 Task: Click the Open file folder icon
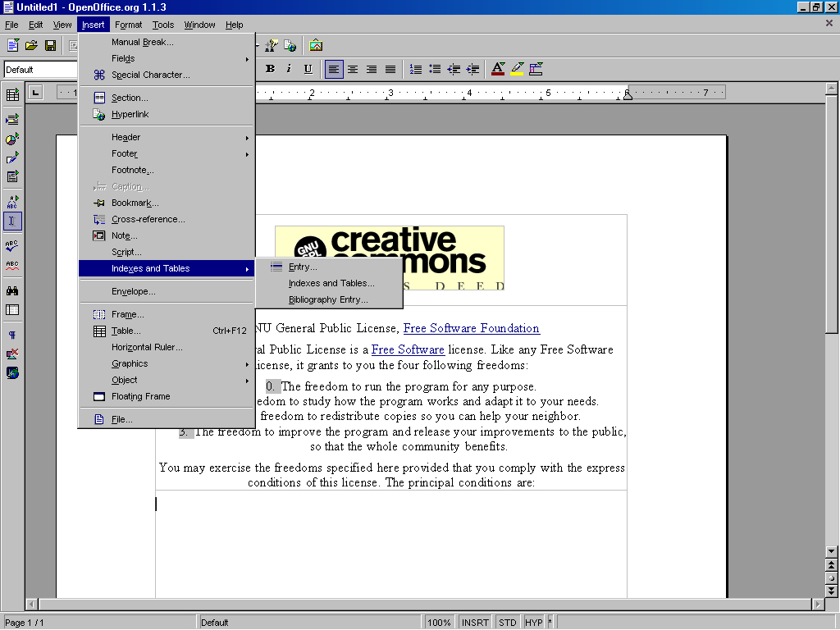(31, 45)
